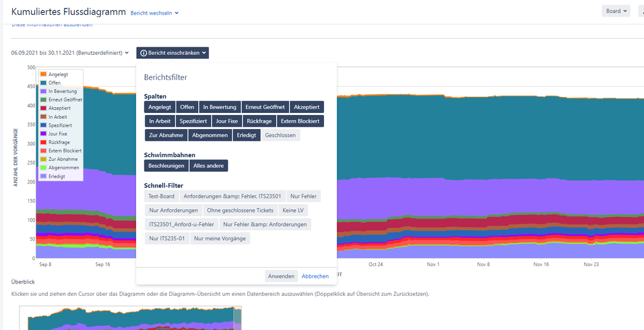Click the In Arbeit legend swatch

pos(43,117)
